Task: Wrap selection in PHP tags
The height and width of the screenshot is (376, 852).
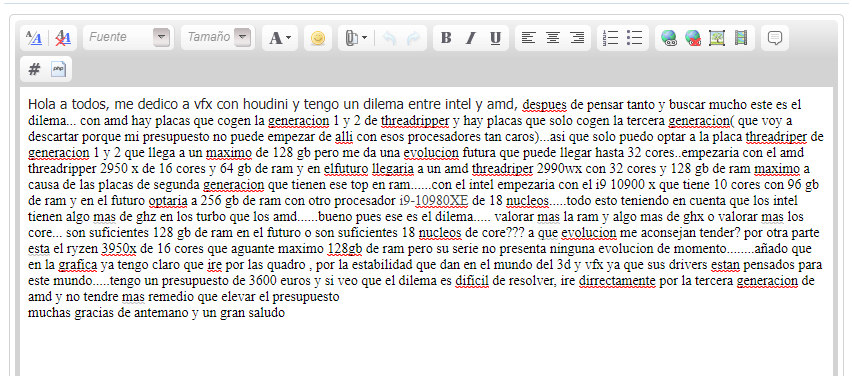Action: (58, 70)
